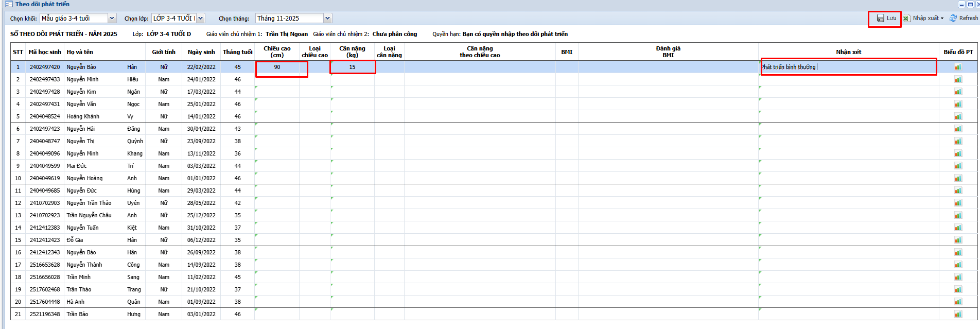Open growth chart for Trần Minh Sang

[958, 277]
